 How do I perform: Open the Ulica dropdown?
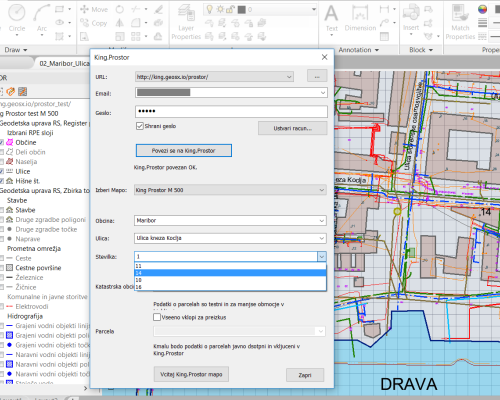pos(322,238)
